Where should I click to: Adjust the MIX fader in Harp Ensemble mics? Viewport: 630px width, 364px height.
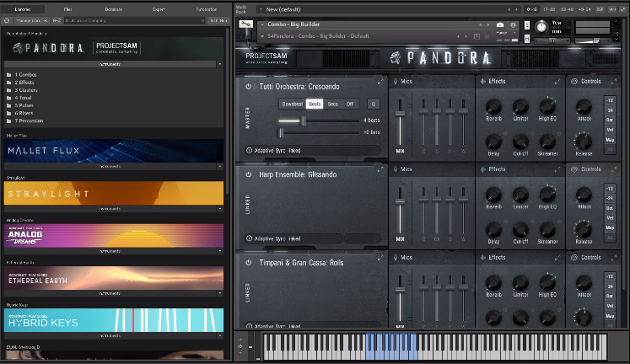pos(400,201)
